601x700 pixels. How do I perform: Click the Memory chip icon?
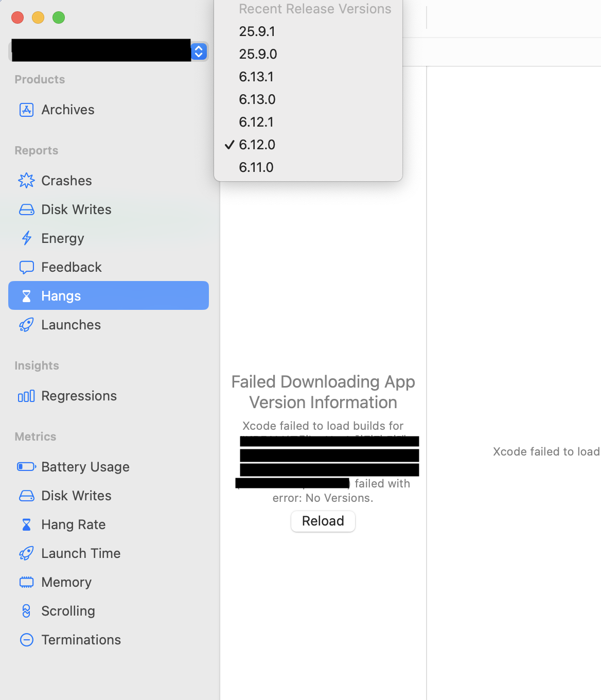(x=26, y=582)
